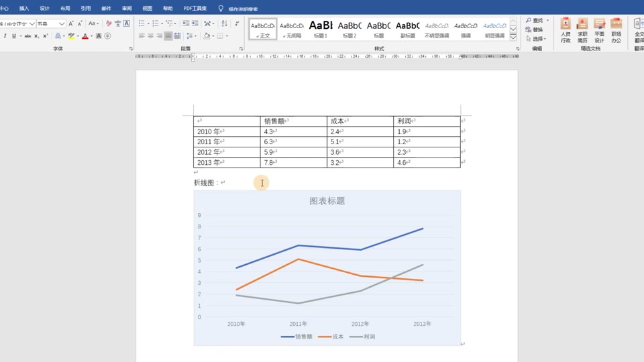Viewport: 644px width, 362px height.
Task: Center paragraph text
Action: coord(150,36)
